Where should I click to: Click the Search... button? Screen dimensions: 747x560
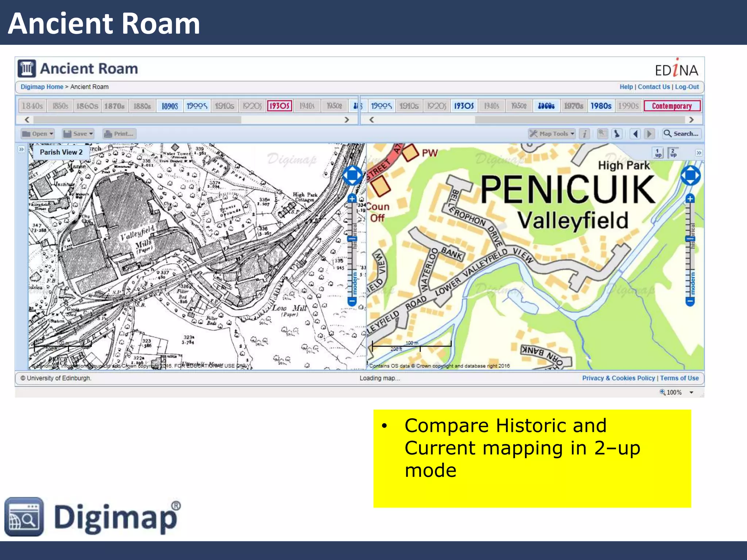(x=681, y=134)
